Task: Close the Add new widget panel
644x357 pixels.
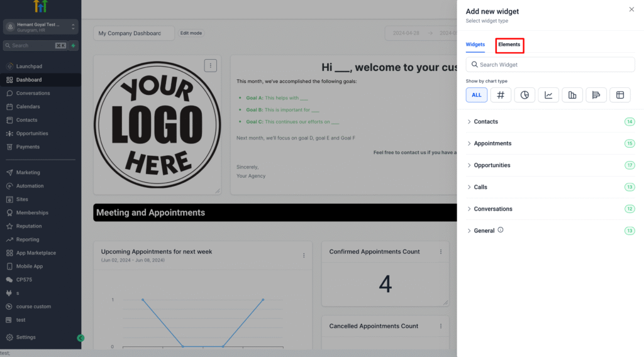Action: point(631,9)
